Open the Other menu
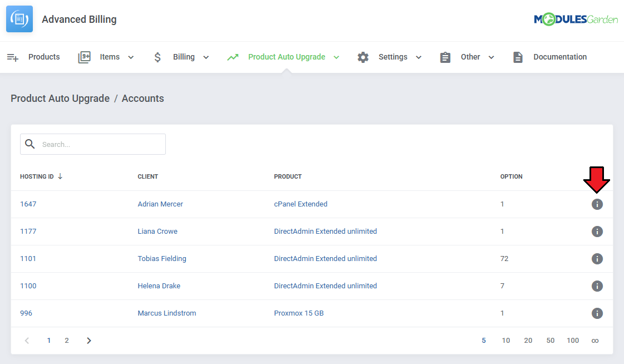The height and width of the screenshot is (364, 624). click(470, 57)
